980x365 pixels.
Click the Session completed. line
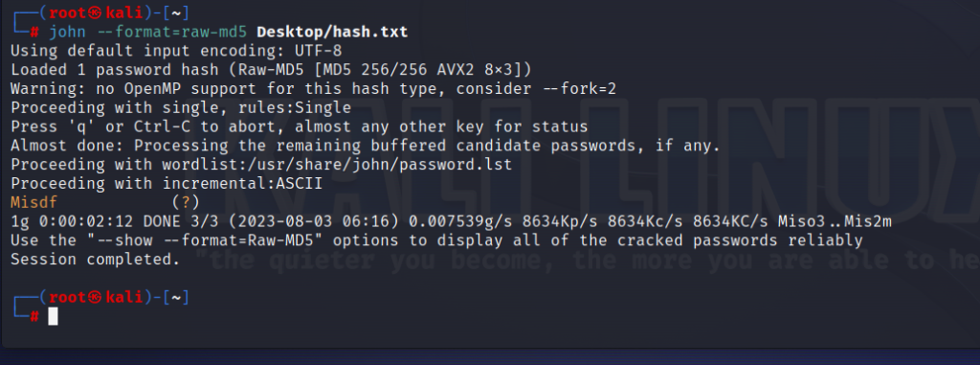click(96, 260)
